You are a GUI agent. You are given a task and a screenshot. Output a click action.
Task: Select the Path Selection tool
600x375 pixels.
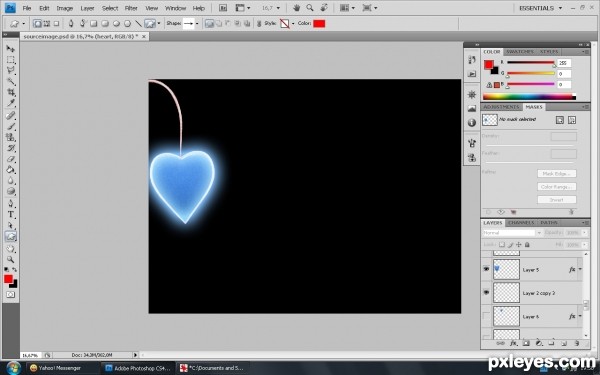(x=10, y=225)
